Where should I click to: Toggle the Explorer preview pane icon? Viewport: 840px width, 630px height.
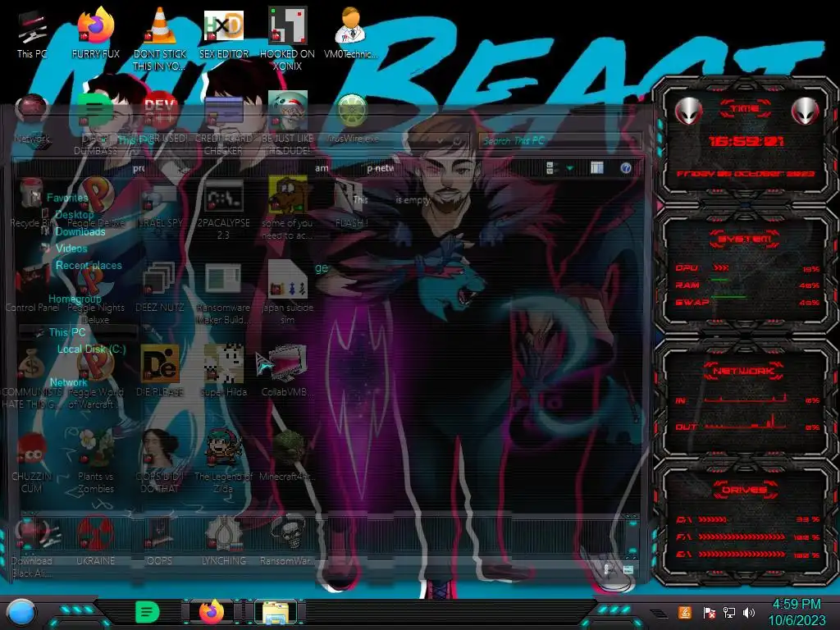coord(597,168)
